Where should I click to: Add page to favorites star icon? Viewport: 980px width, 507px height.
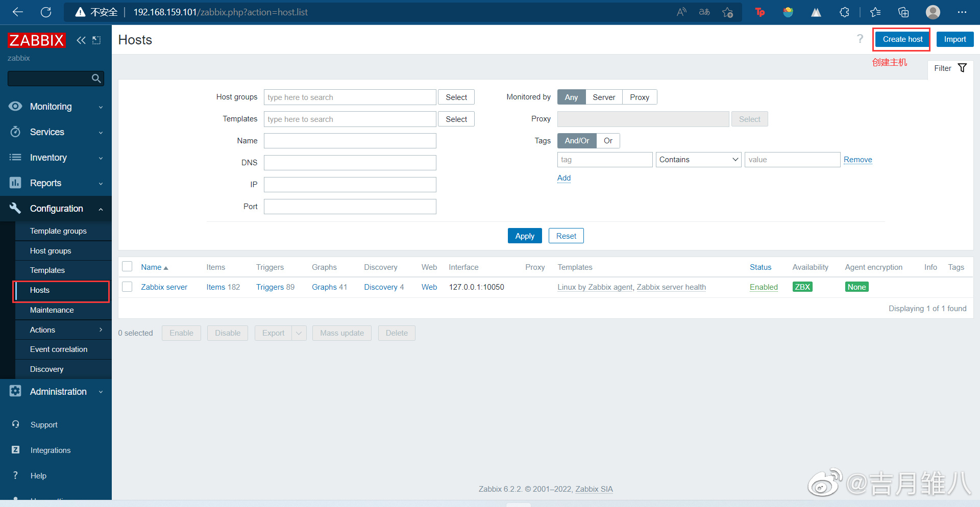point(728,12)
